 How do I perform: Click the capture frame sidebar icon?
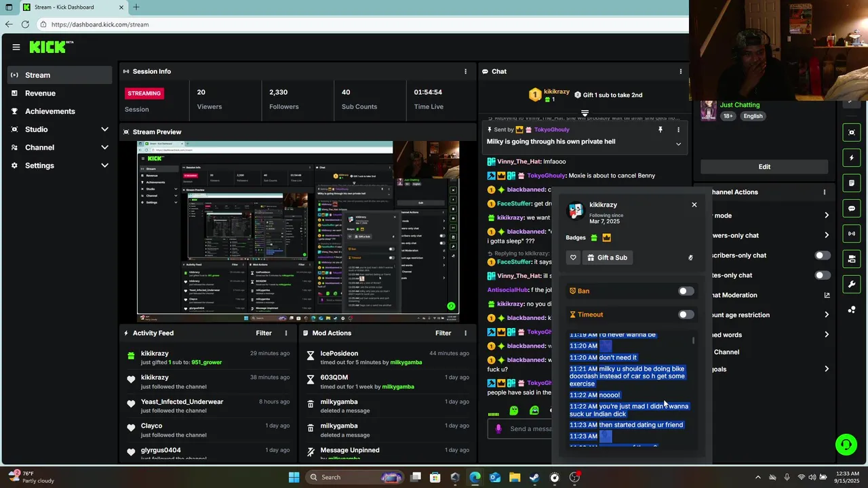point(852,132)
